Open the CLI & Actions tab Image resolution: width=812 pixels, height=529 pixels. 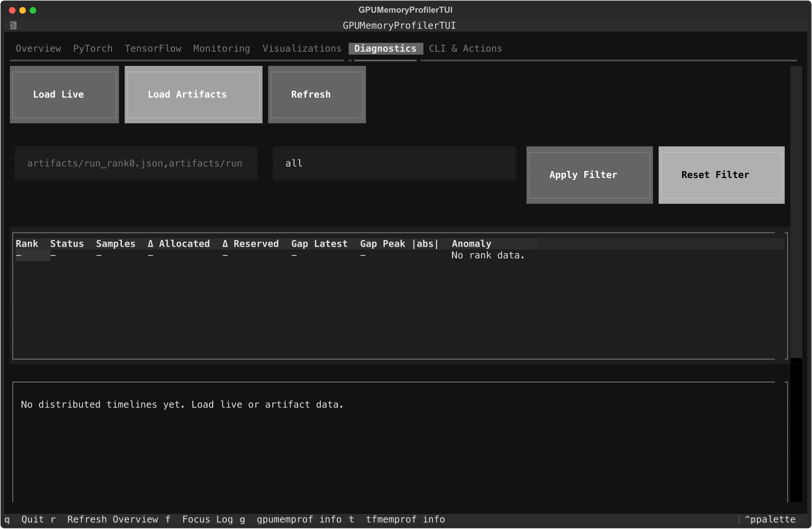click(465, 48)
